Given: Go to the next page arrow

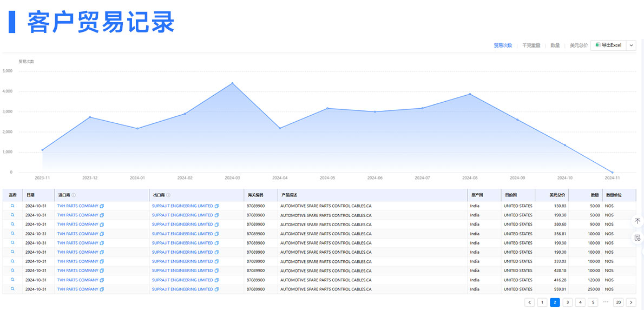Looking at the screenshot, I should [630, 302].
